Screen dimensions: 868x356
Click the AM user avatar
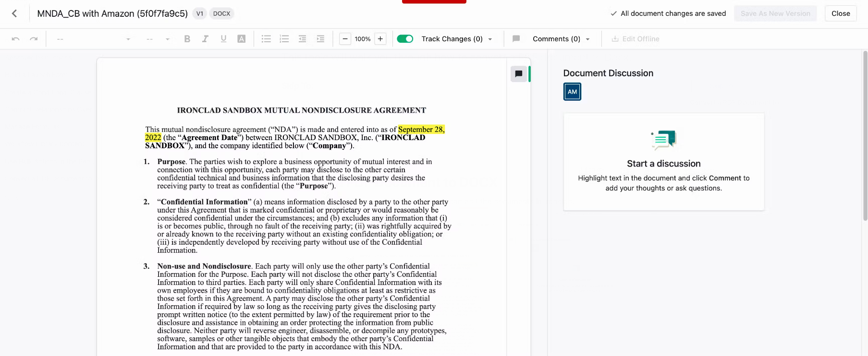[x=572, y=92]
